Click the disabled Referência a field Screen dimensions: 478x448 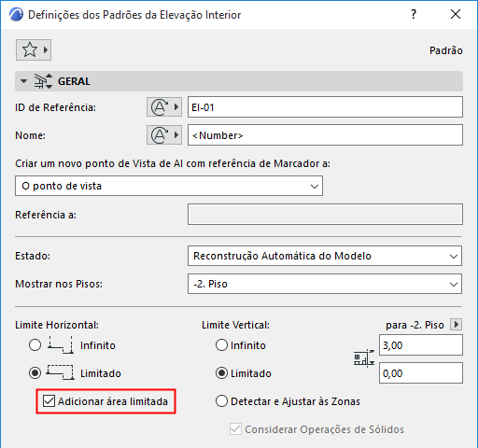[325, 215]
